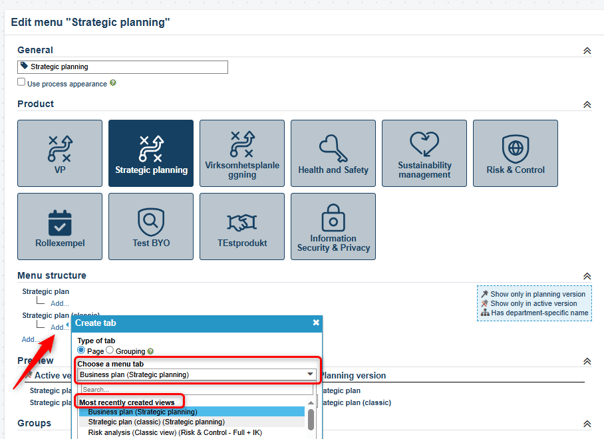Image resolution: width=604 pixels, height=439 pixels.
Task: Choose the Health and Safety product
Action: point(333,153)
